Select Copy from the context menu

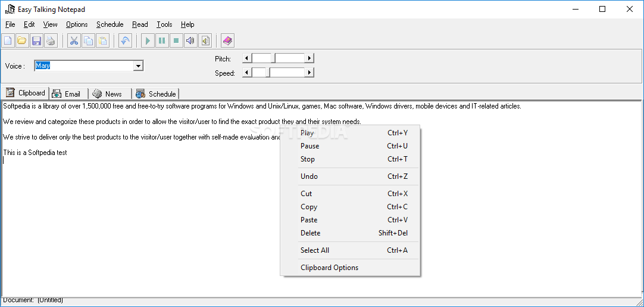(x=350, y=207)
